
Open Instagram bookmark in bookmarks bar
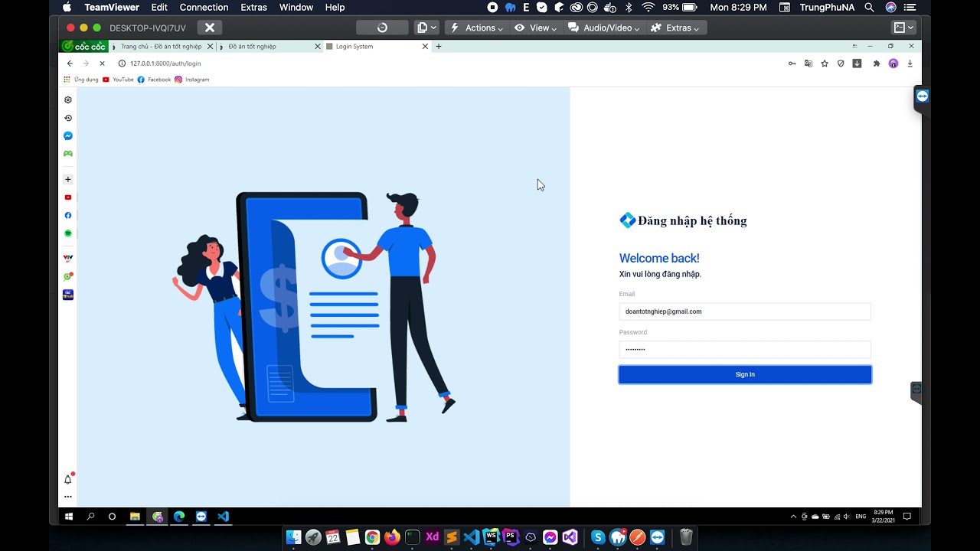point(191,80)
